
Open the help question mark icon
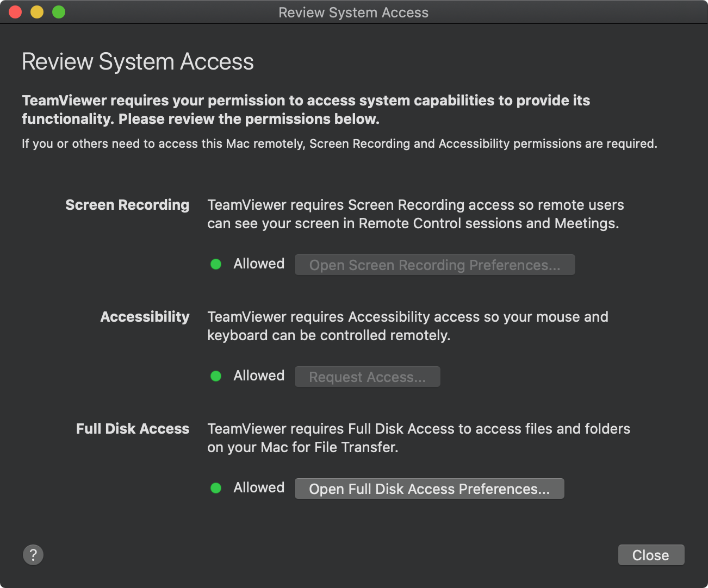coord(33,555)
